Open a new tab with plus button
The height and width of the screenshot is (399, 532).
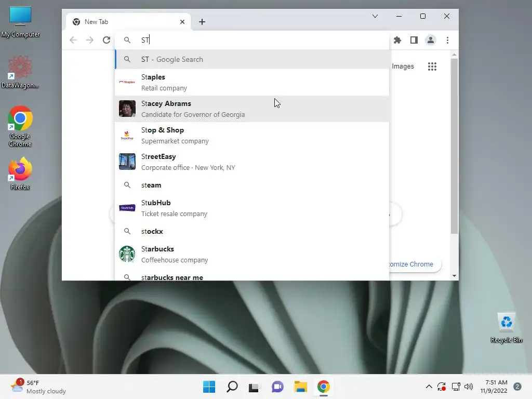(202, 22)
